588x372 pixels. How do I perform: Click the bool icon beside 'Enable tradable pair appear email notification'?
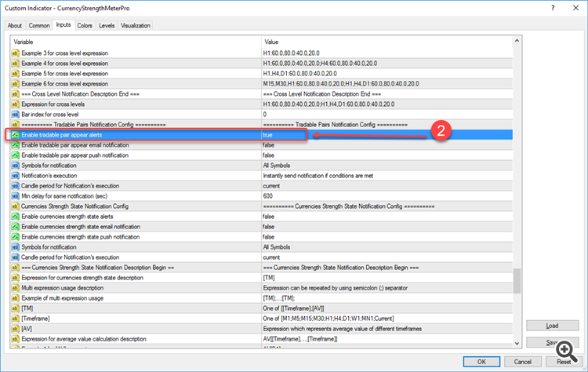15,145
